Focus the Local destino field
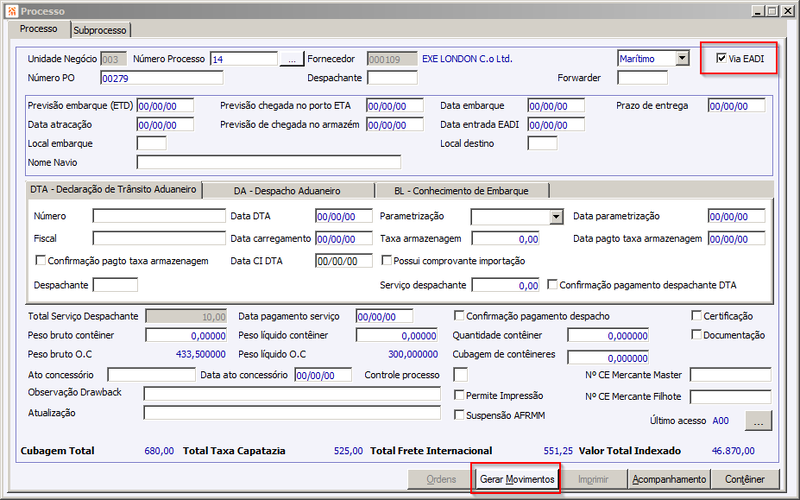Screen dimensions: 800x500 pyautogui.click(x=542, y=143)
